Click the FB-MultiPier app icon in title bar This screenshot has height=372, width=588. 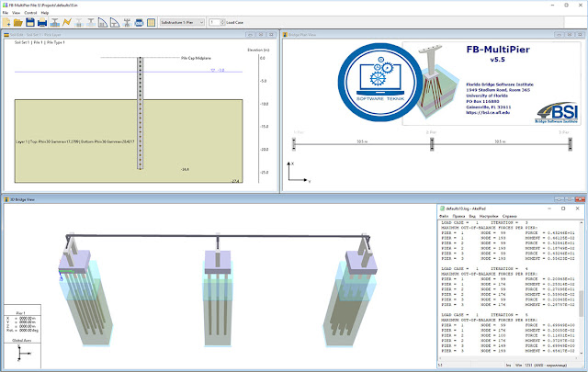[5, 6]
